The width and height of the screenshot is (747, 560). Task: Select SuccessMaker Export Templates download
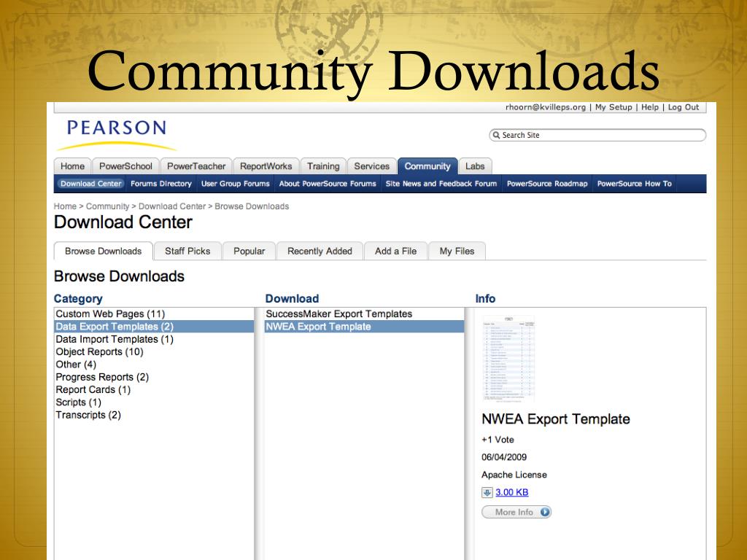pyautogui.click(x=364, y=314)
